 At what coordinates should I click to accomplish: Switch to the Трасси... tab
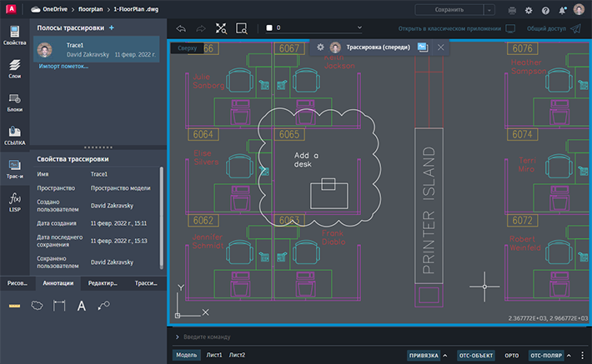click(146, 283)
